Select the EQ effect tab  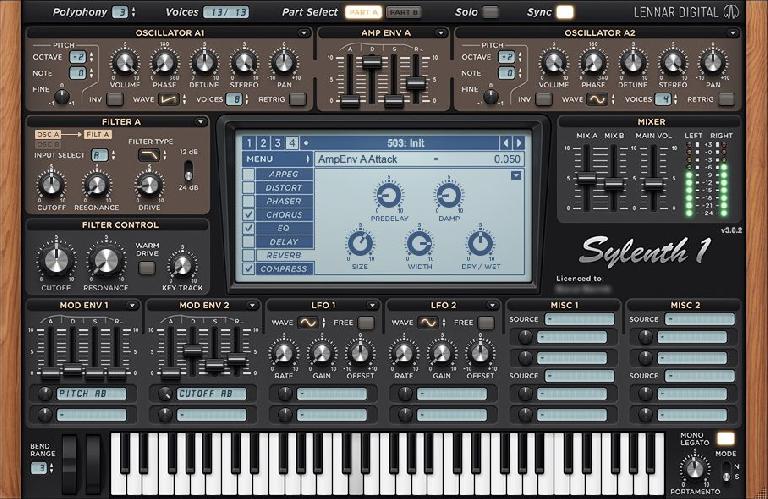[x=284, y=228]
